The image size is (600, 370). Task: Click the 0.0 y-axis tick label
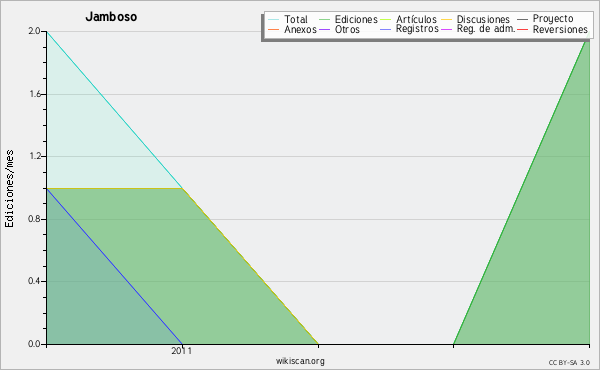point(34,344)
